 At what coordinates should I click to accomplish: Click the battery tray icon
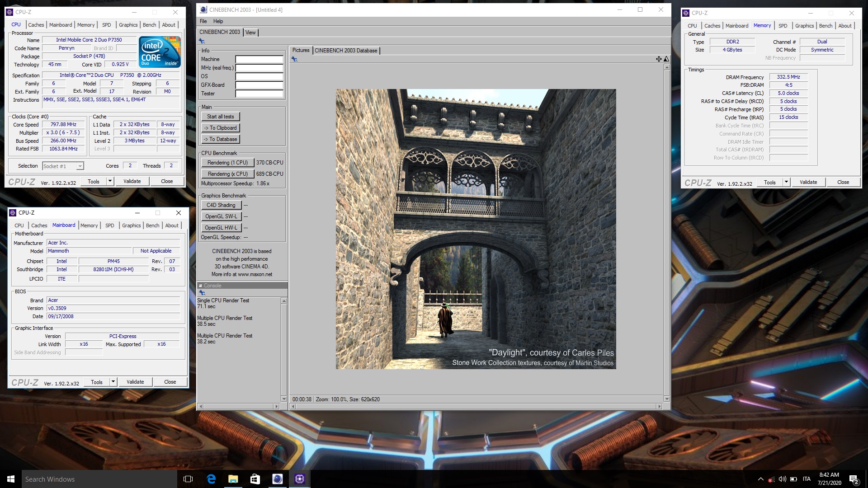click(x=793, y=479)
